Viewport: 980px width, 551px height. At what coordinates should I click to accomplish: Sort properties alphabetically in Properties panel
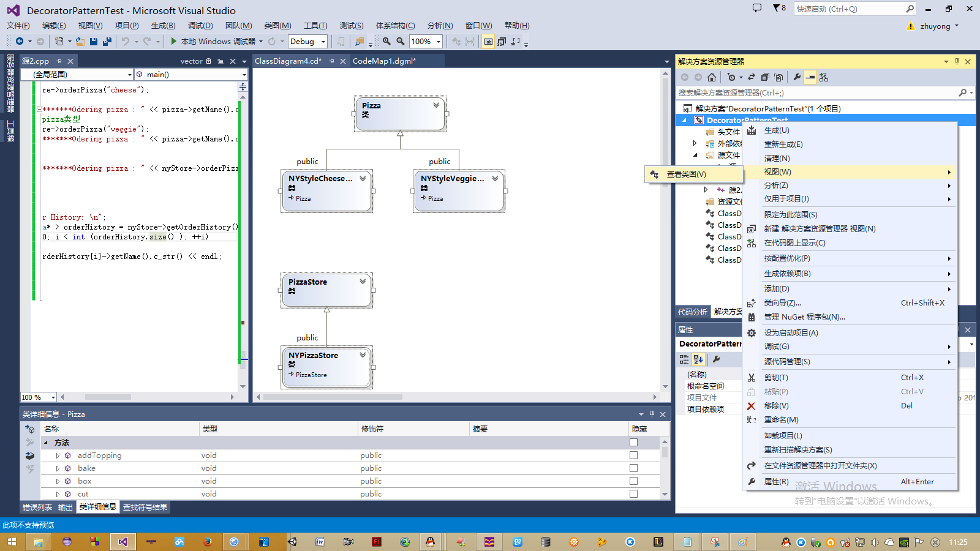(698, 359)
